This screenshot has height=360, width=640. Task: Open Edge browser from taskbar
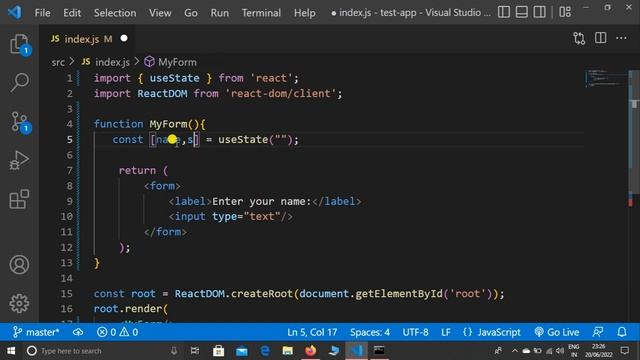point(264,351)
